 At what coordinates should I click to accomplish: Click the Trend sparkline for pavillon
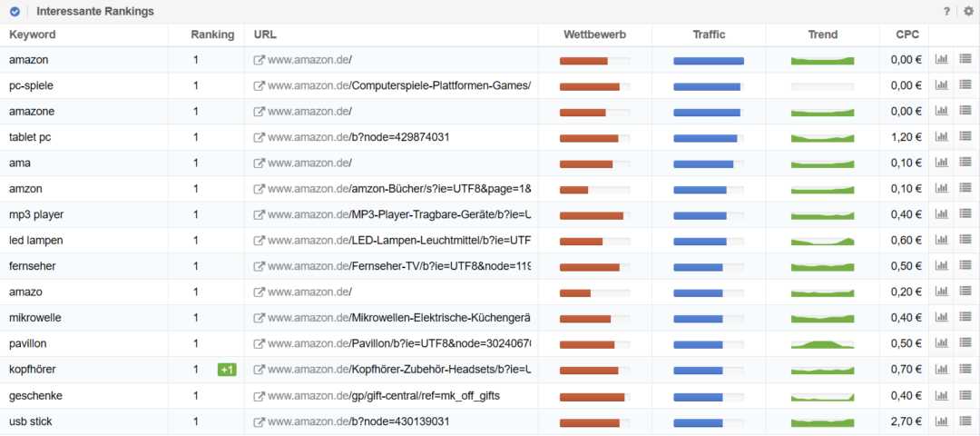[x=822, y=344]
